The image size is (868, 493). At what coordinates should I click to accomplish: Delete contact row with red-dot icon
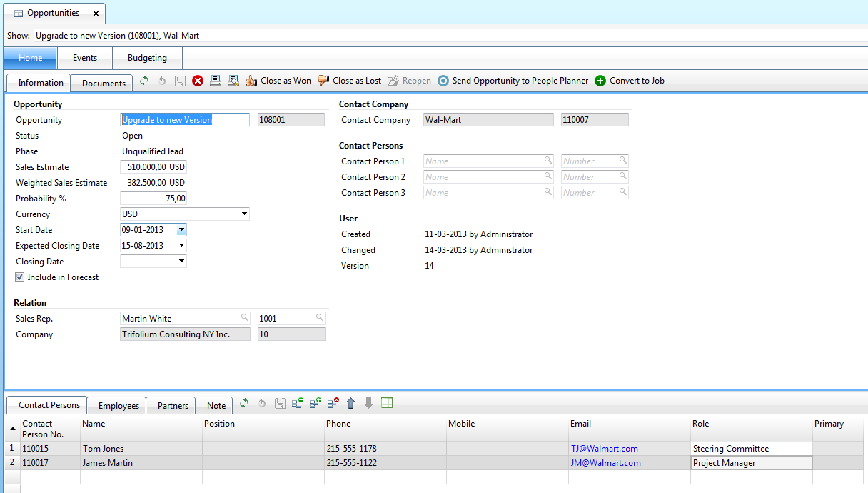(x=333, y=404)
